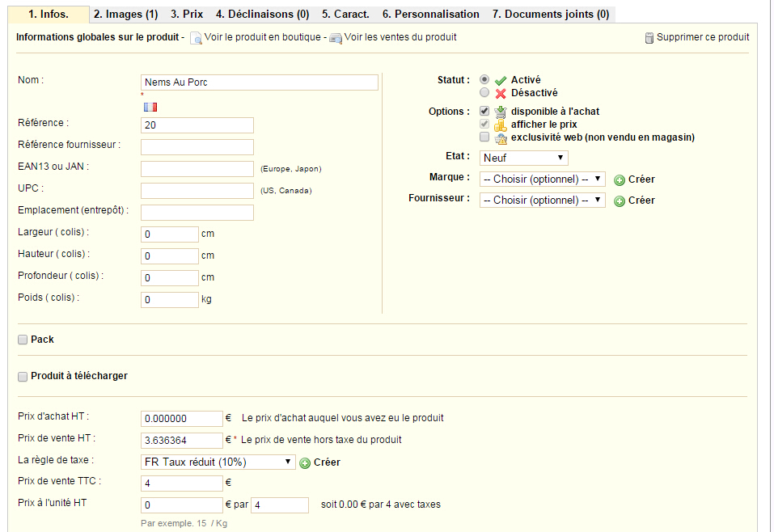This screenshot has height=532, width=774.
Task: Expand the Marque selection dropdown
Action: [543, 179]
